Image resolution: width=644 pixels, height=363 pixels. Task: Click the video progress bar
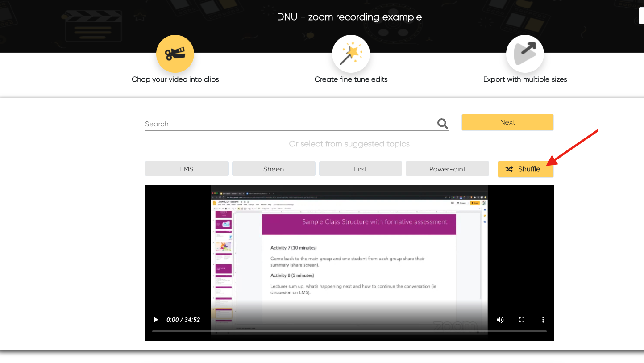349,331
